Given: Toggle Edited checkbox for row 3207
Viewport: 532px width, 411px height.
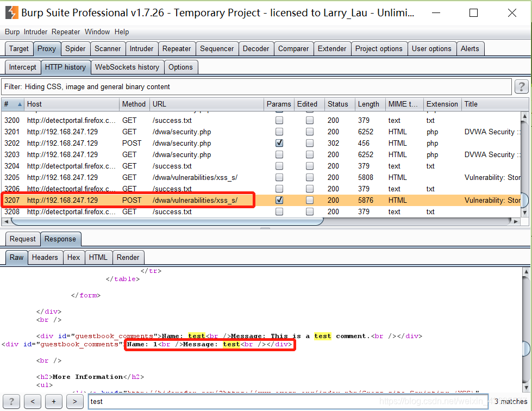Looking at the screenshot, I should [x=309, y=200].
